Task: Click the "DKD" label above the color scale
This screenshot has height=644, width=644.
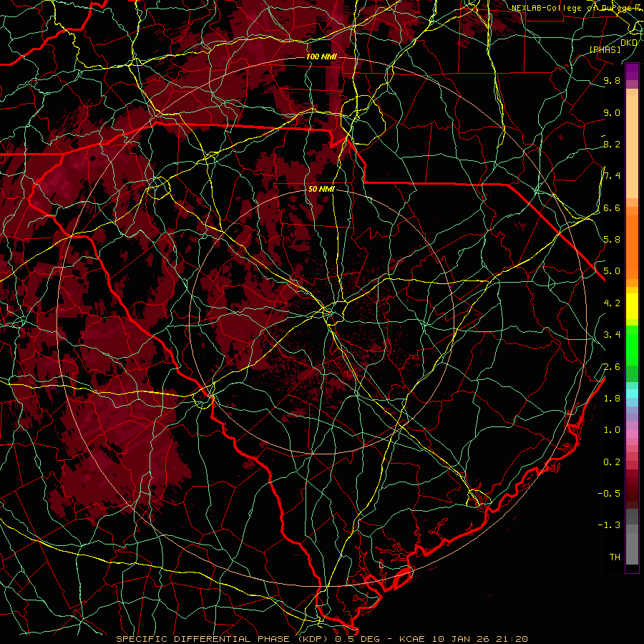Action: click(628, 43)
